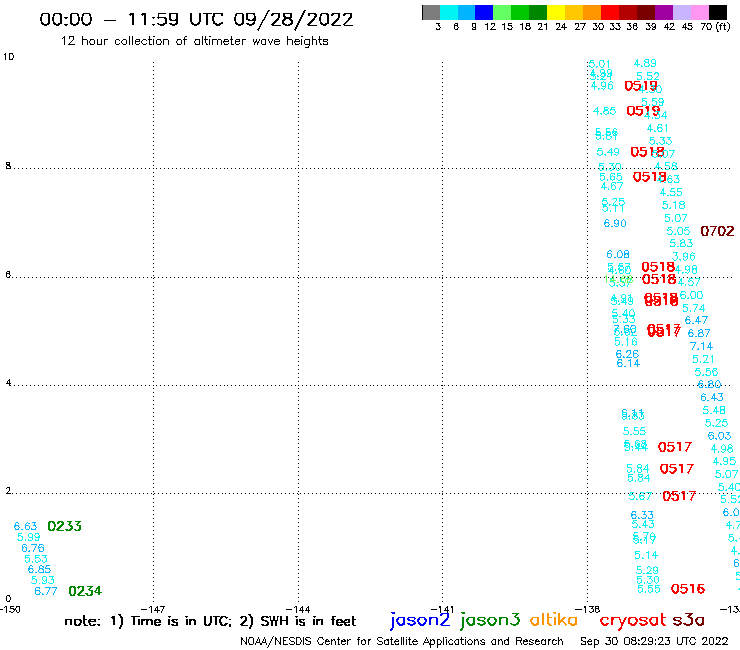Click the -144 longitude axis label
740x650 pixels.
click(298, 609)
